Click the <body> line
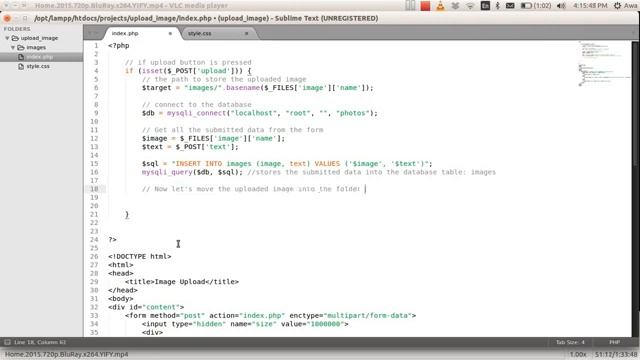The image size is (640, 360). point(120,299)
